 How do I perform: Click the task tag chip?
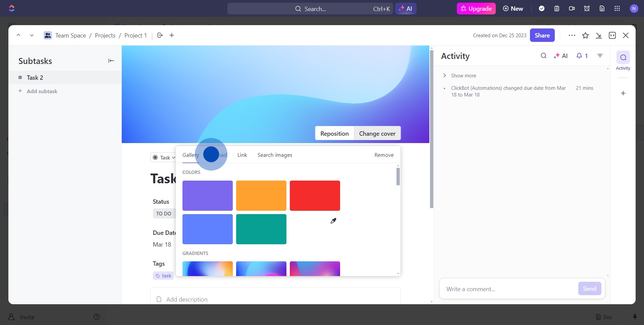point(163,276)
